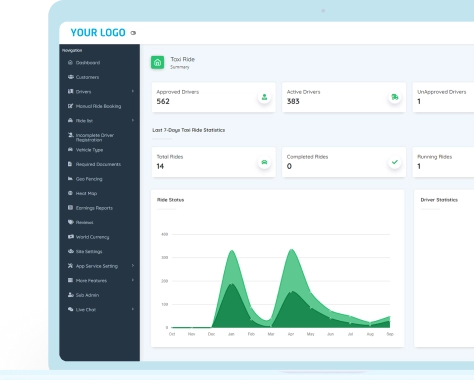Click the More Features list icon
This screenshot has width=474, height=380.
coord(70,280)
